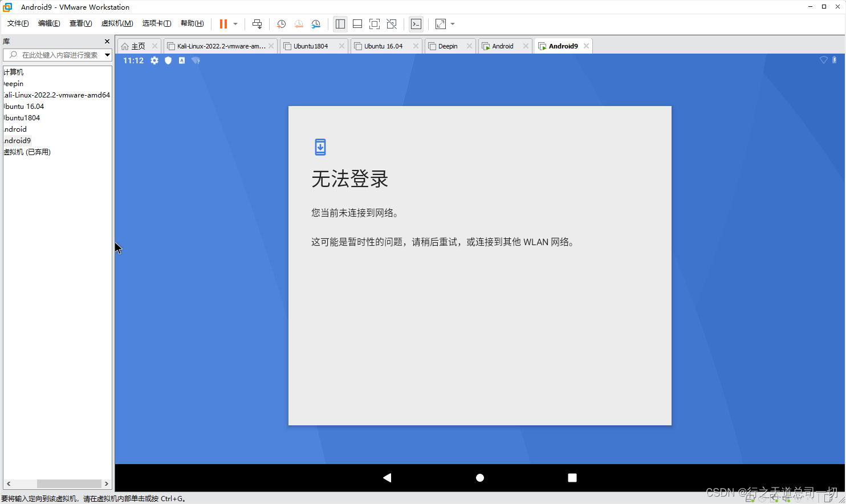Tap the keyboard 'A' icon in status bar
The width and height of the screenshot is (846, 504).
point(182,60)
